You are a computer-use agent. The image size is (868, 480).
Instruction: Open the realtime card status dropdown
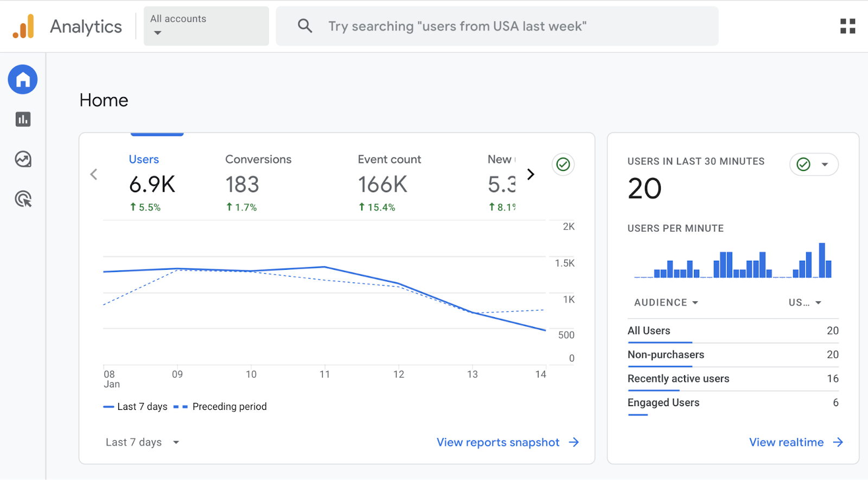point(814,165)
